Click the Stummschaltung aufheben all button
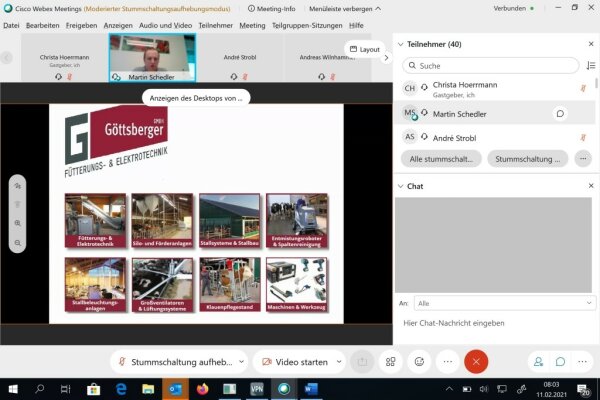The height and width of the screenshot is (400, 600). 528,159
